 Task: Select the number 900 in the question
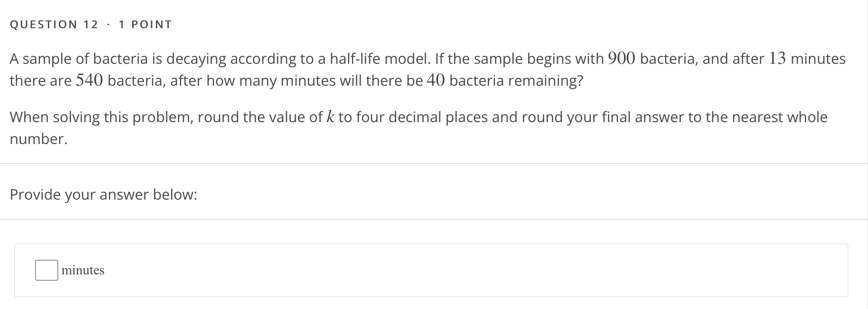click(x=621, y=58)
